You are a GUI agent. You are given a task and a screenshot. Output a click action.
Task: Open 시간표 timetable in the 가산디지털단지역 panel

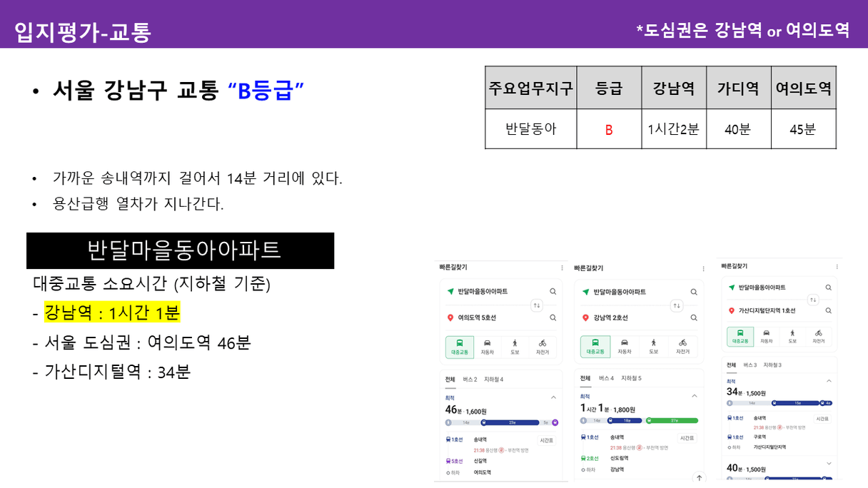tap(823, 419)
